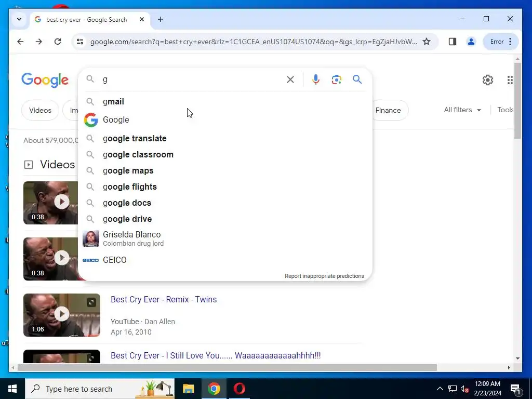This screenshot has height=399, width=532.
Task: Click into the search input field
Action: pyautogui.click(x=193, y=79)
